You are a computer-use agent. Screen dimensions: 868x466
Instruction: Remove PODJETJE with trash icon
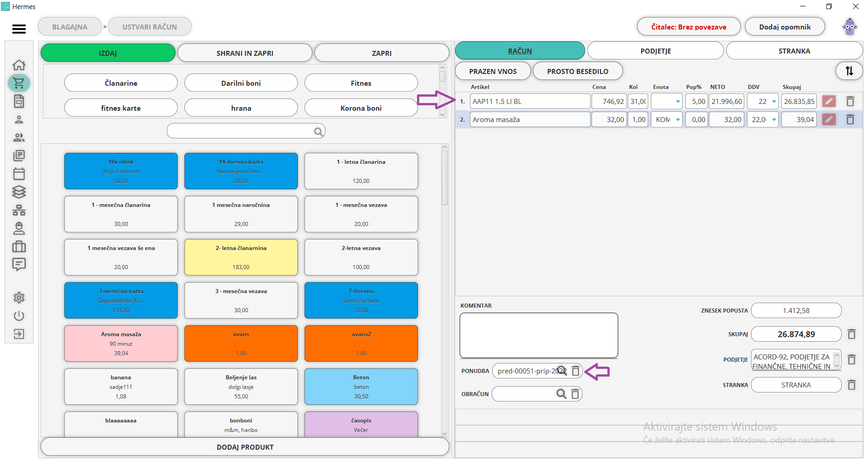[x=852, y=360]
